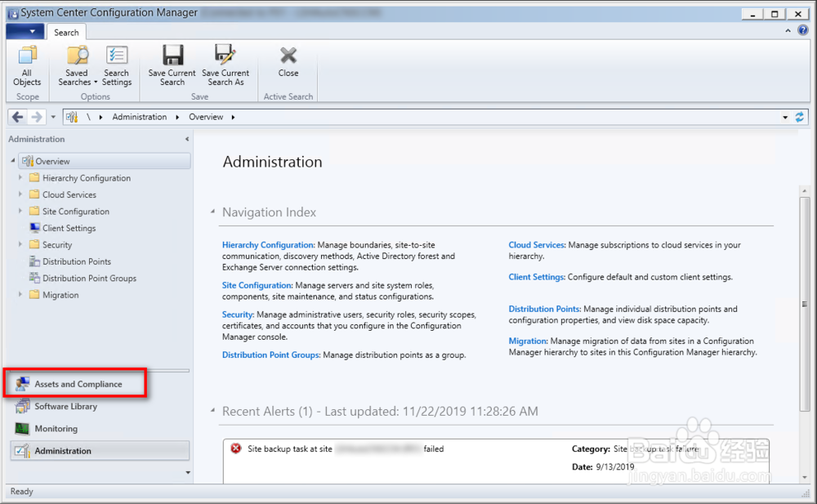Collapse the Administration navigation pane
Viewport: 817px width, 504px height.
pos(187,139)
